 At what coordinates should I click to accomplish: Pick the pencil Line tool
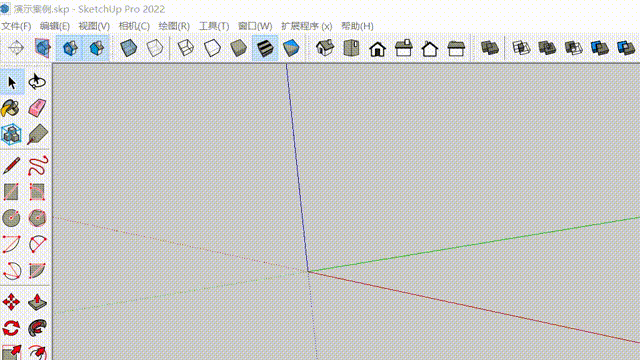(11, 166)
